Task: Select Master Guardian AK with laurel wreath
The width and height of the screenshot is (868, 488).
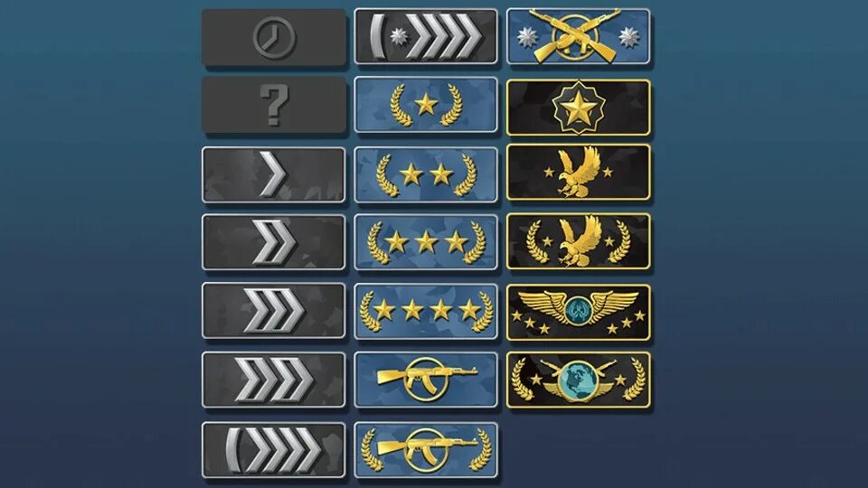Action: click(x=426, y=450)
